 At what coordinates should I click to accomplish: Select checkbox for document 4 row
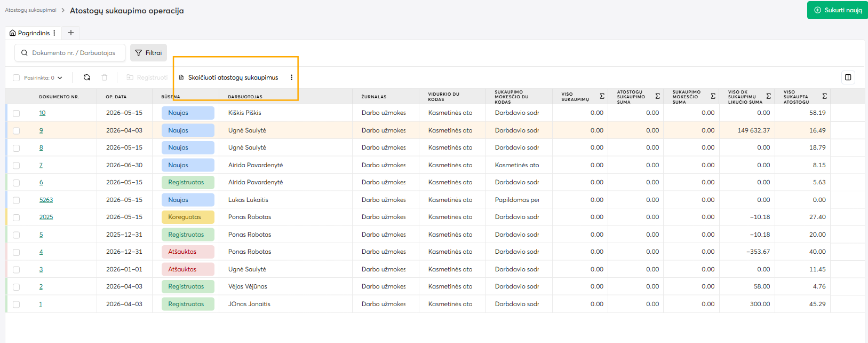pos(16,252)
